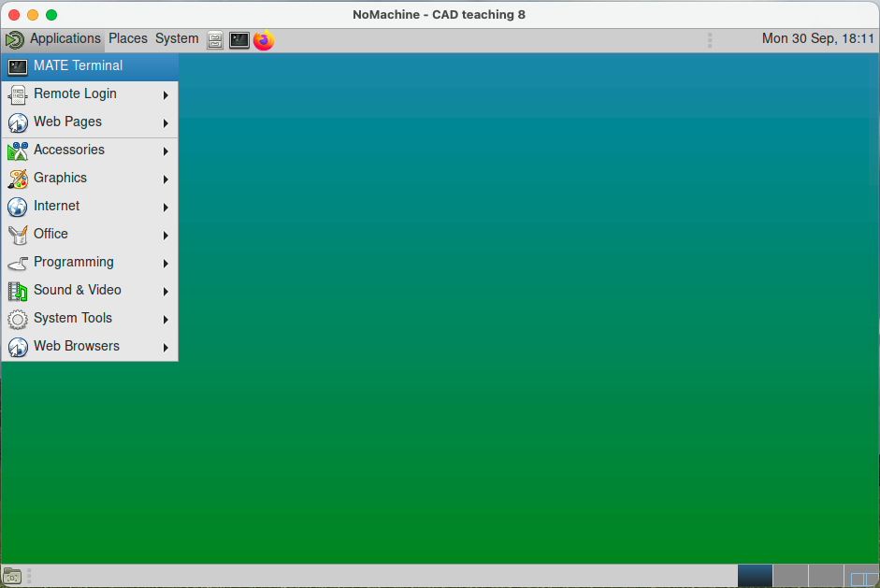Expand the Remote Login submenu
This screenshot has height=588, width=880.
(x=166, y=93)
